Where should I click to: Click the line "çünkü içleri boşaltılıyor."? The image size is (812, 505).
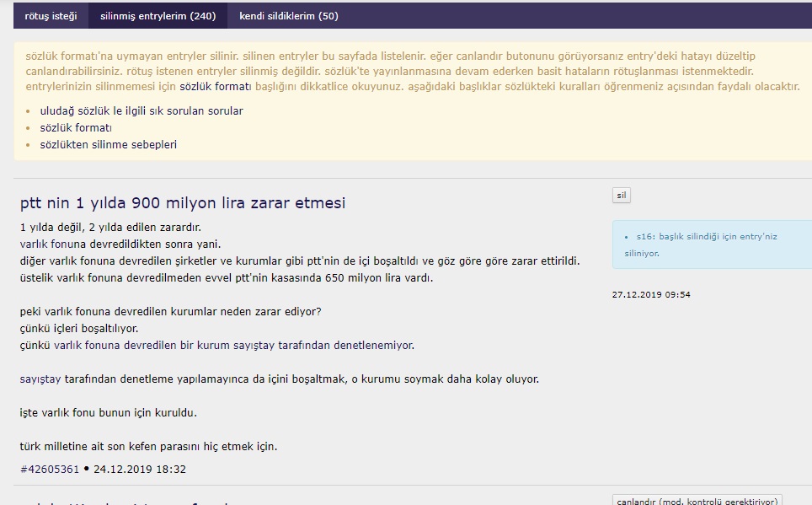[x=79, y=329]
